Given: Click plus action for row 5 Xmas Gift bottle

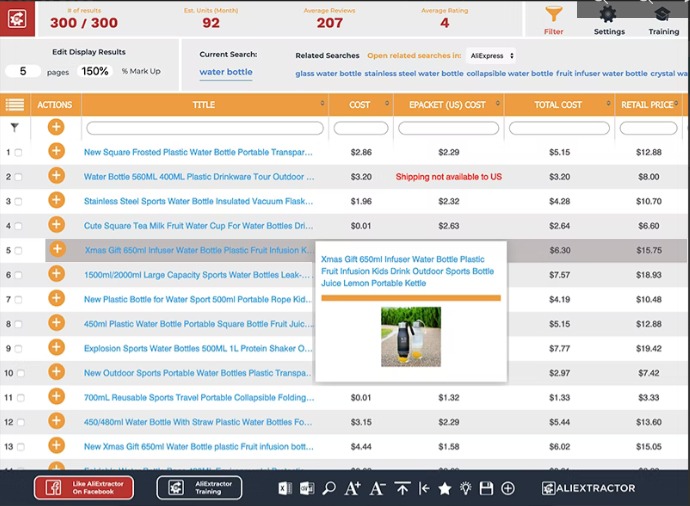Looking at the screenshot, I should pos(57,249).
